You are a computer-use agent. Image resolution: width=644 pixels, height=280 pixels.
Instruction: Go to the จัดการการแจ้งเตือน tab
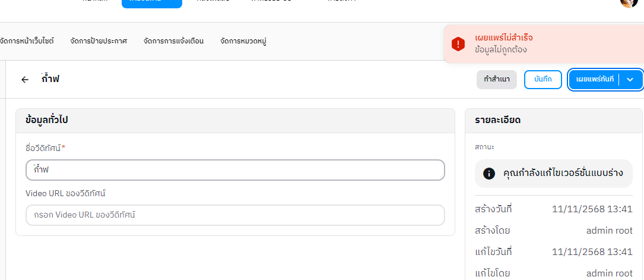coord(173,41)
